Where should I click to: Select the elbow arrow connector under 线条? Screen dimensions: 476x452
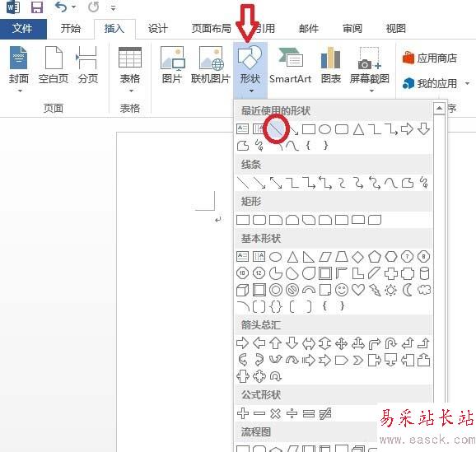pyautogui.click(x=309, y=183)
